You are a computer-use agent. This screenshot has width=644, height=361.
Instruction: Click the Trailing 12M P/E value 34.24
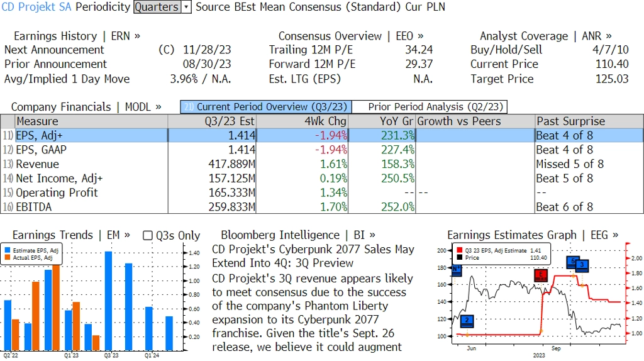419,50
